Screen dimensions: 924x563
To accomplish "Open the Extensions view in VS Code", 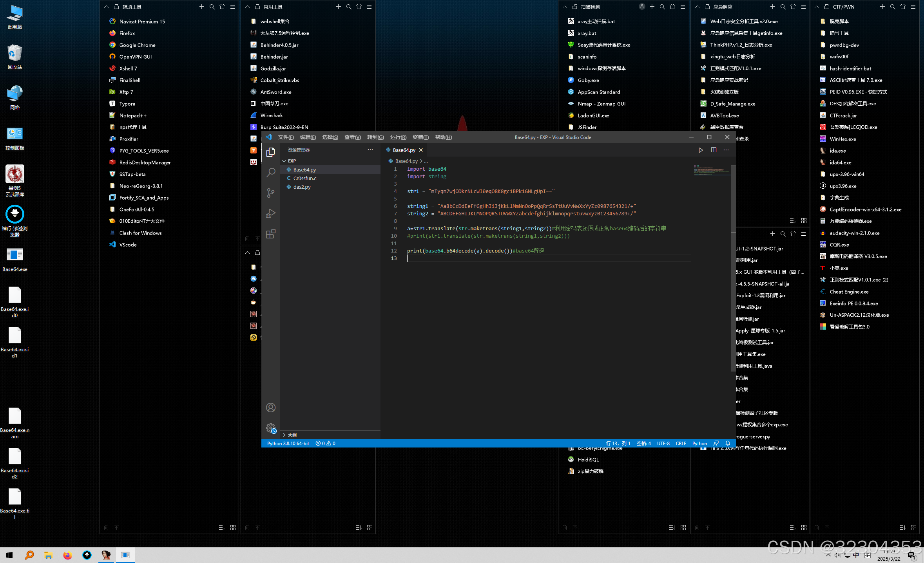I will (271, 233).
